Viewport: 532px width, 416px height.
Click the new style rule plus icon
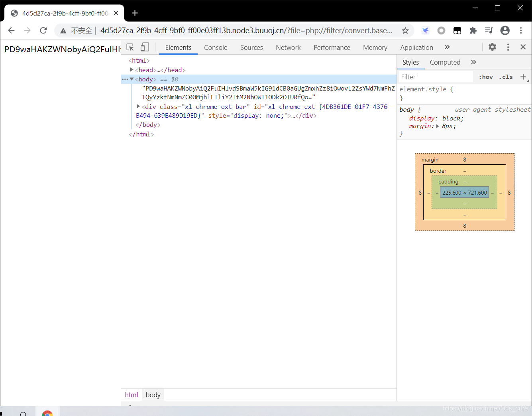pos(523,77)
